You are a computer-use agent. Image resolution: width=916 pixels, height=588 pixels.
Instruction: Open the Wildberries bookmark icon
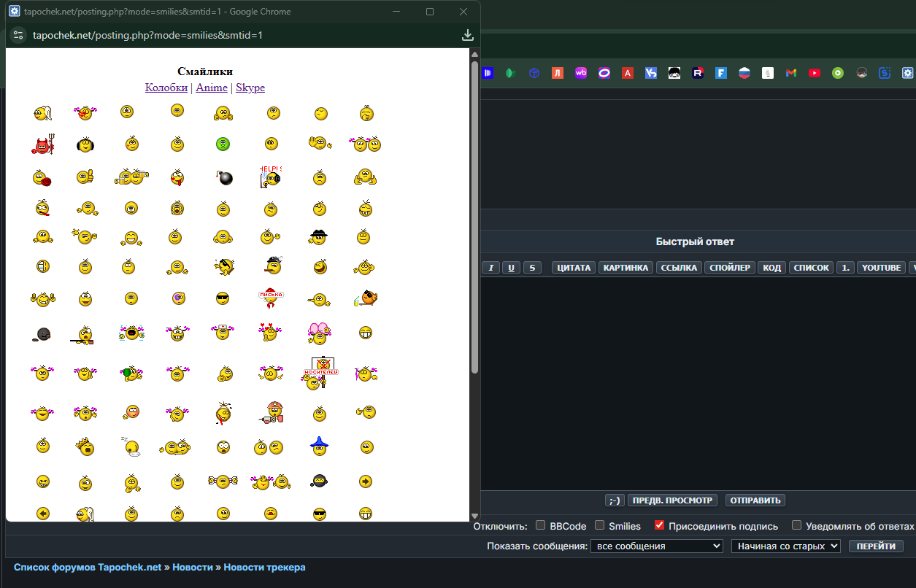[x=581, y=73]
